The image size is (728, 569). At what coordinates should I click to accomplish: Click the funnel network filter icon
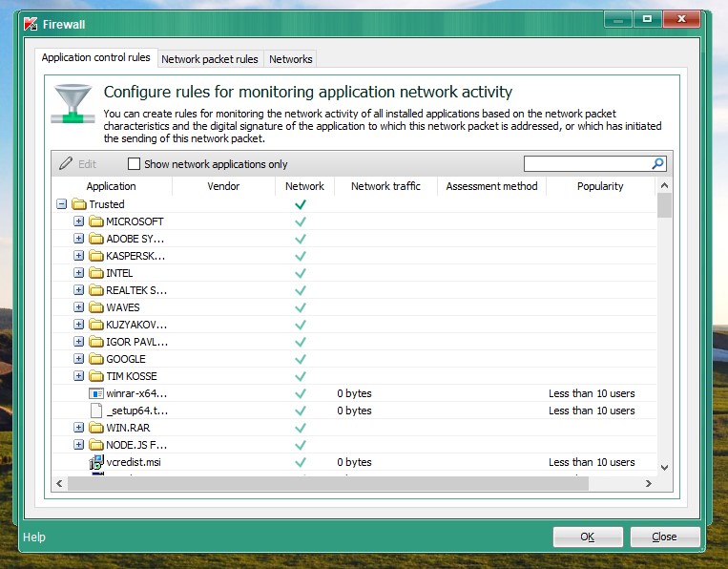(73, 103)
